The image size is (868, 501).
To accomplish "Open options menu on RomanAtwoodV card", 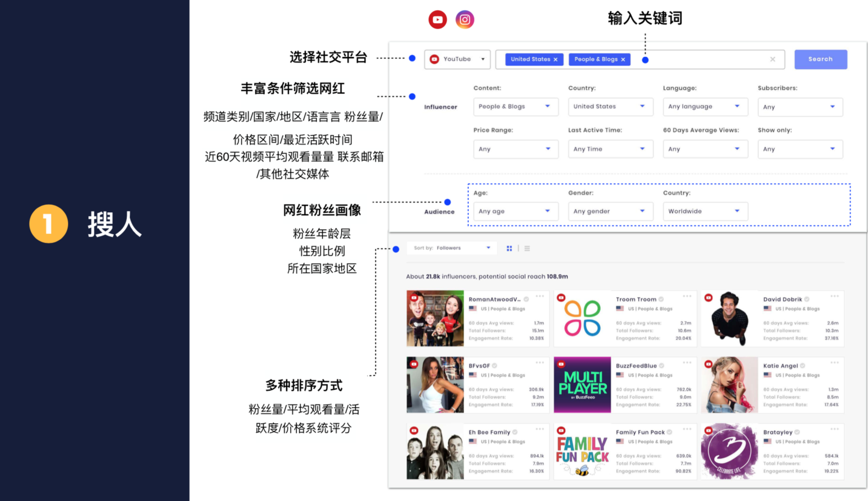I will tap(540, 296).
